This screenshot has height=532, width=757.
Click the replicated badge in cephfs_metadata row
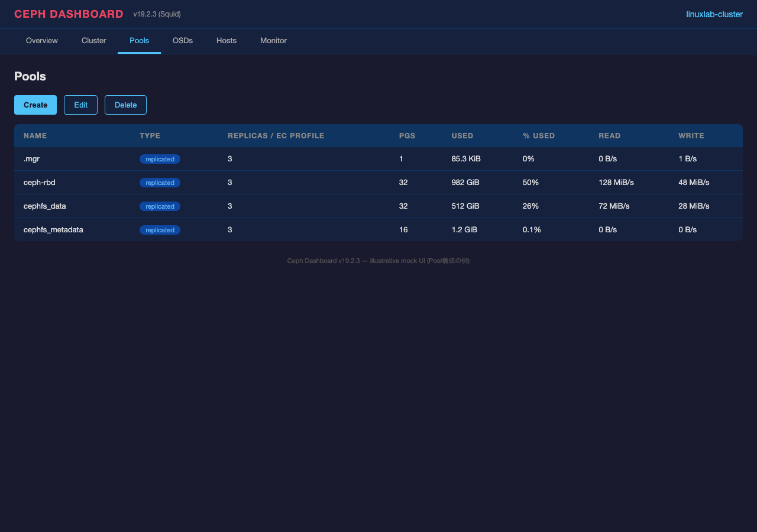click(x=160, y=230)
